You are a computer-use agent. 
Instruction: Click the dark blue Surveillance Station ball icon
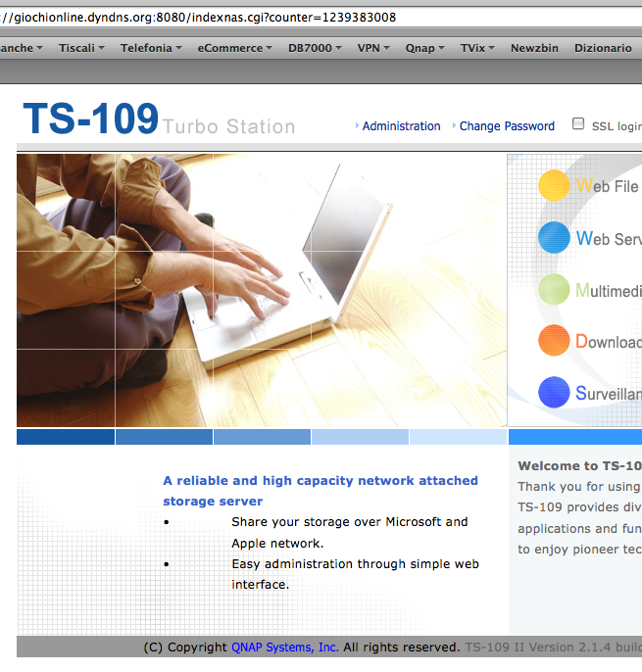554,393
